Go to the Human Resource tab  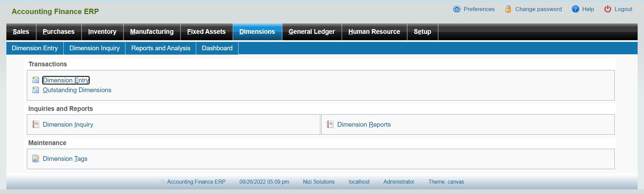point(374,32)
